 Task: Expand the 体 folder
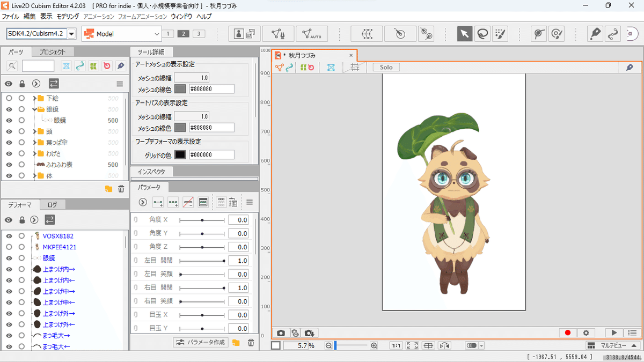pos(34,175)
